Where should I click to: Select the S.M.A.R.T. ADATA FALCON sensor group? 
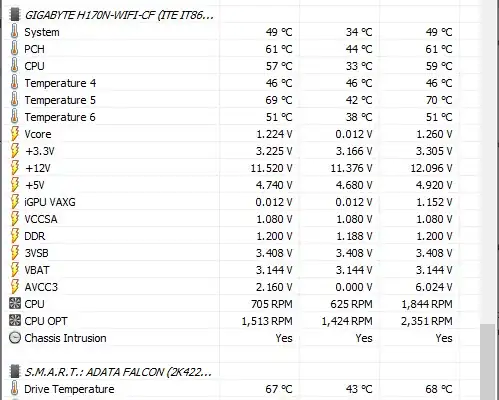tap(118, 372)
